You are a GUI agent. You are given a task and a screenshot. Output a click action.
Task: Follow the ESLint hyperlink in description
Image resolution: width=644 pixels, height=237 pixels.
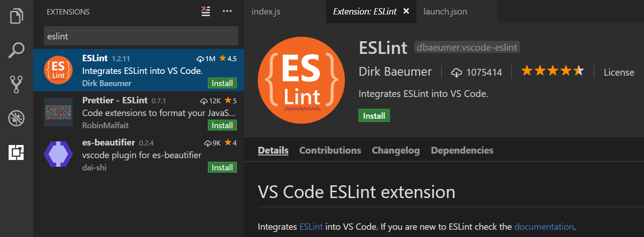[311, 227]
